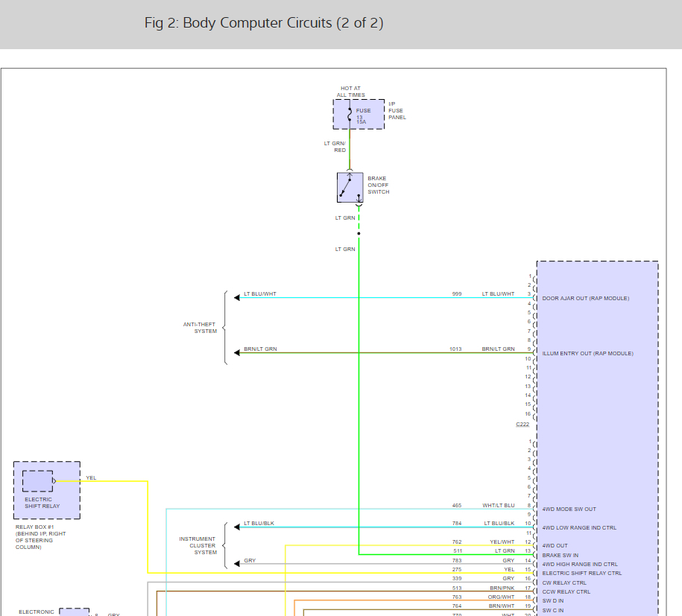Click the LT BLU/WHT arrowhead to Anti-Theft System
This screenshot has width=682, height=616.
pos(237,298)
